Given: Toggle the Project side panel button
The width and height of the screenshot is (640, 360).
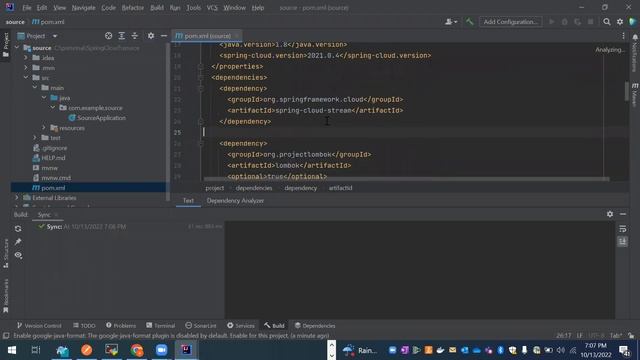Looking at the screenshot, I should pos(6,45).
